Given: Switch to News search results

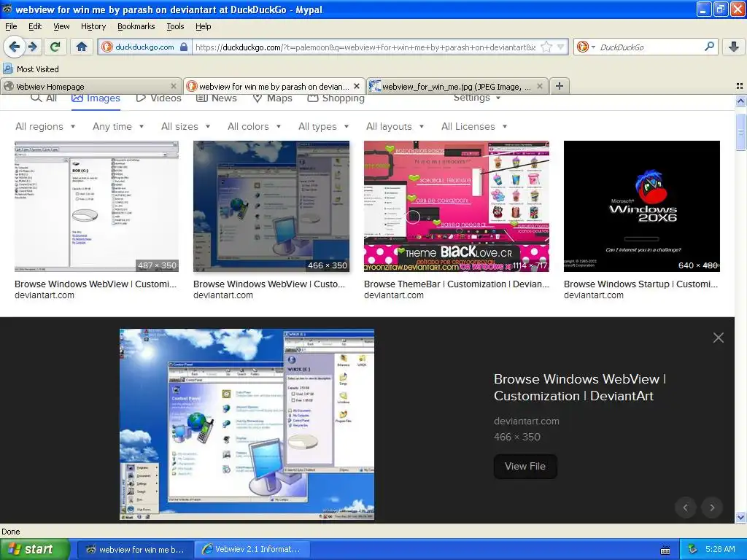Looking at the screenshot, I should pyautogui.click(x=217, y=98).
